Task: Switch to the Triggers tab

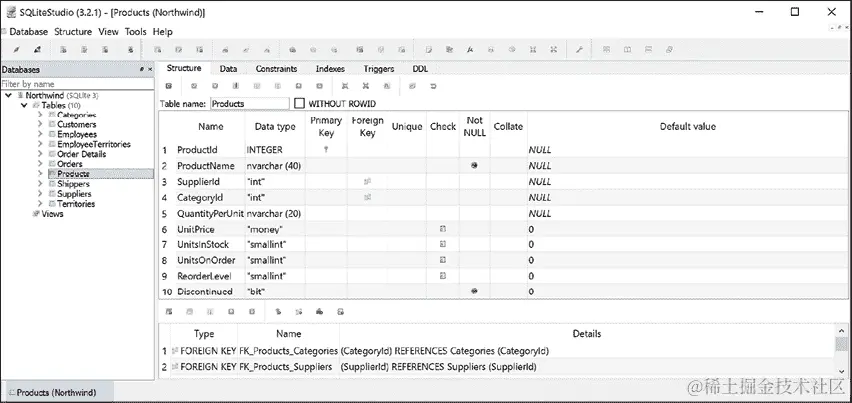Action: tap(379, 69)
